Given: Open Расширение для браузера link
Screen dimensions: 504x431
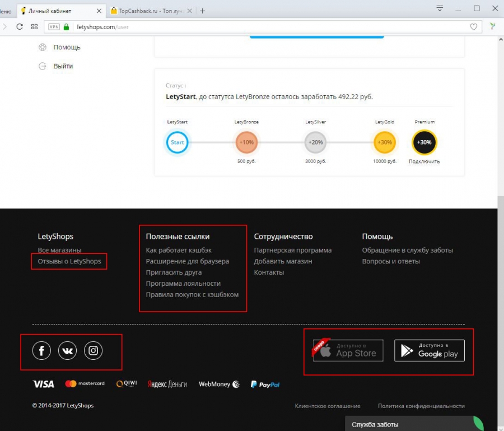Looking at the screenshot, I should pos(188,261).
